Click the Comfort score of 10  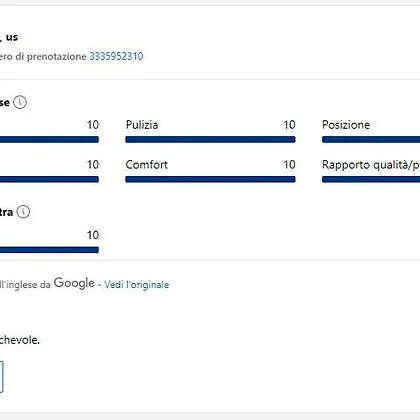[x=289, y=165]
